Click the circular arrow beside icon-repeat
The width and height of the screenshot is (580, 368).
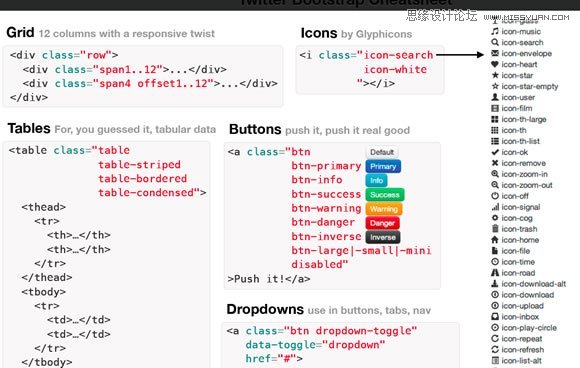point(495,338)
